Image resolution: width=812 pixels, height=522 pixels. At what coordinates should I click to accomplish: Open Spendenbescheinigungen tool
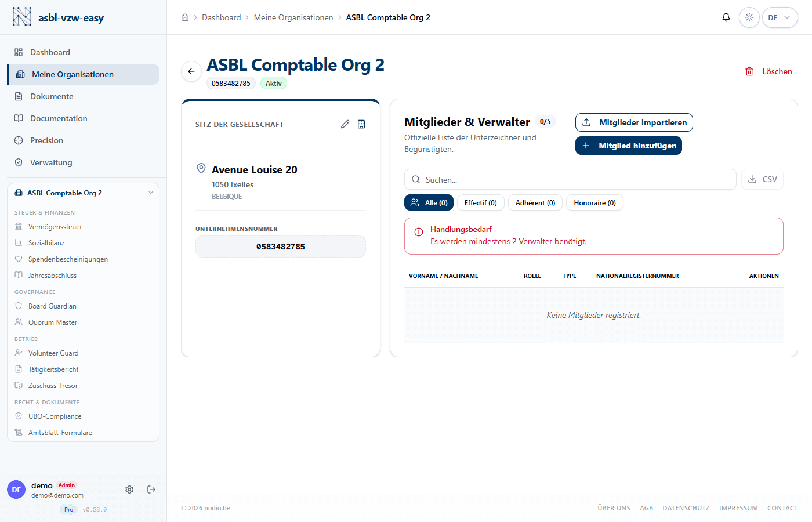[83, 259]
